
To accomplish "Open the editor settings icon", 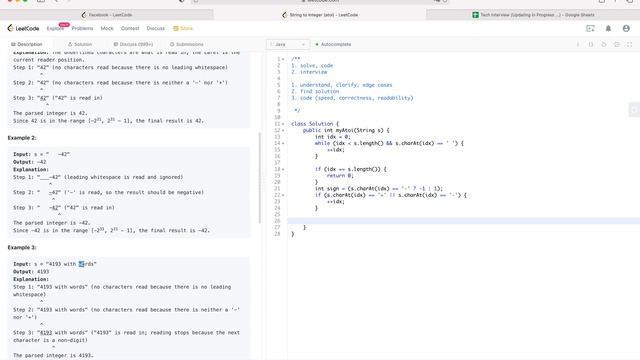I will [617, 44].
